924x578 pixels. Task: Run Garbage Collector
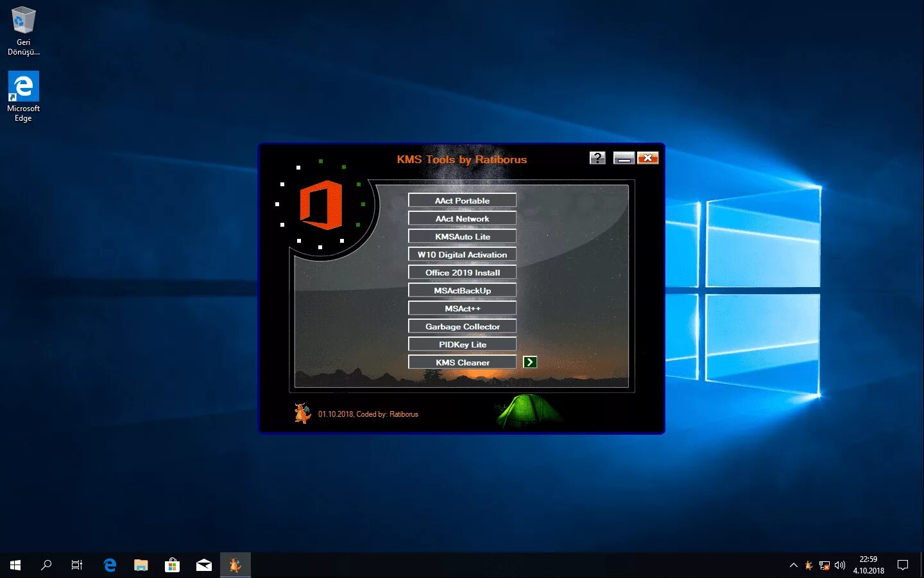462,326
